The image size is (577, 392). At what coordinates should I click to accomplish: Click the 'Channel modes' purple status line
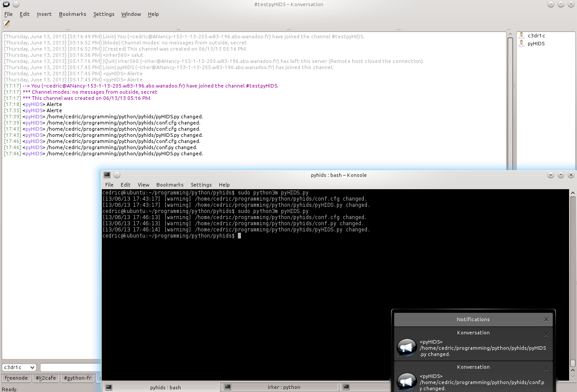click(81, 92)
